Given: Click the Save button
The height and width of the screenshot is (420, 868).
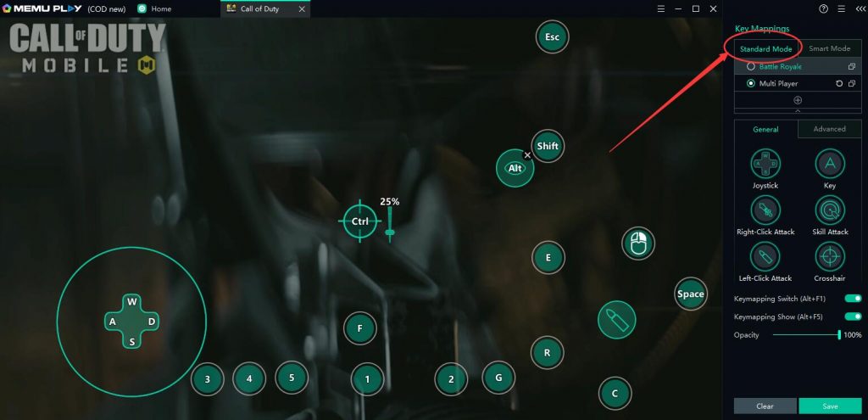Looking at the screenshot, I should (x=830, y=406).
